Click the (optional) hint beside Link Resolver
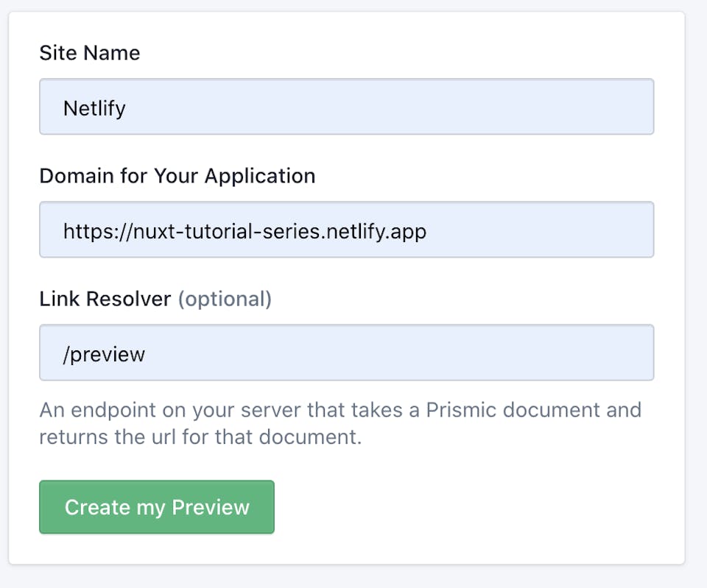 [x=225, y=300]
